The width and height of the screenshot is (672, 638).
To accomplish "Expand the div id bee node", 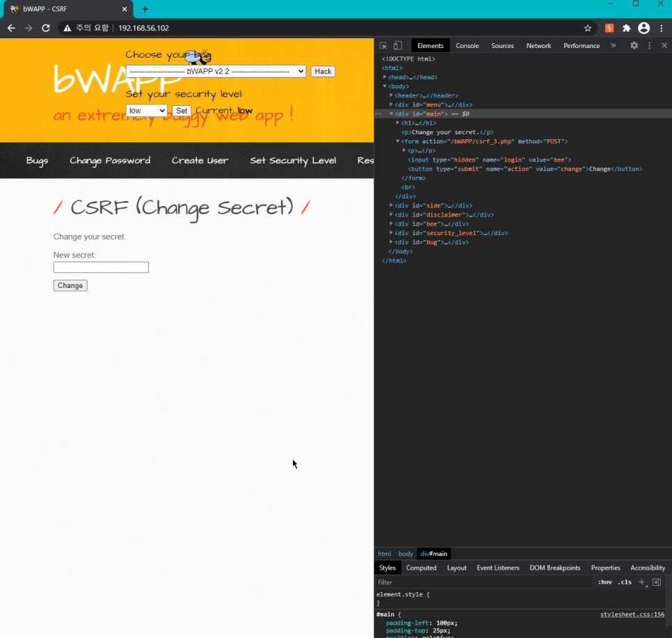I will tap(391, 223).
